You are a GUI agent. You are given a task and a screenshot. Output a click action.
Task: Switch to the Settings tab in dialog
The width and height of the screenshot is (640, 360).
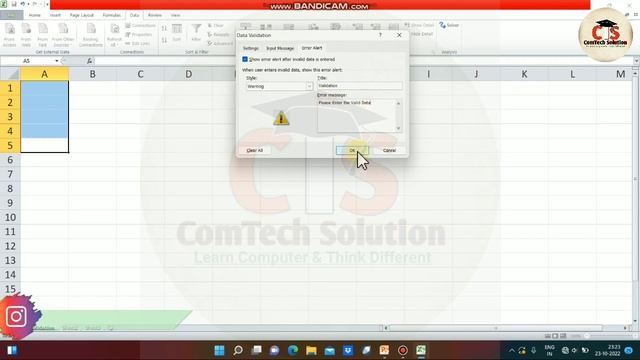[x=251, y=48]
